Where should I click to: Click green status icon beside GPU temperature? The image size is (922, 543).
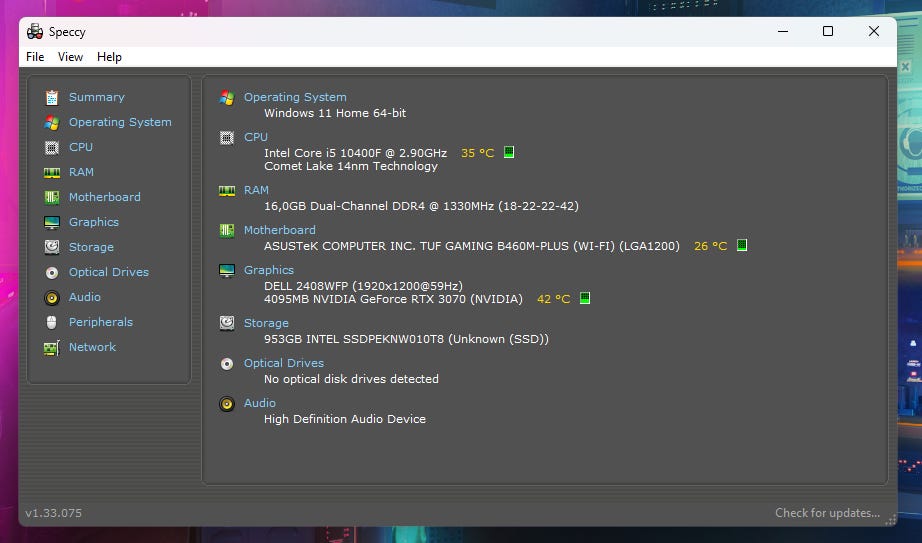(x=585, y=298)
